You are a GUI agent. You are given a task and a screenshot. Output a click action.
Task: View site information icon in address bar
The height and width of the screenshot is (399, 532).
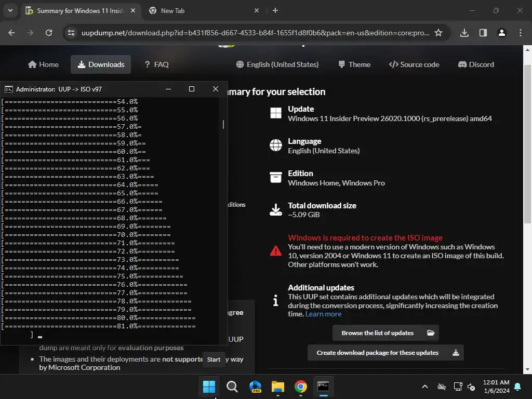(71, 33)
